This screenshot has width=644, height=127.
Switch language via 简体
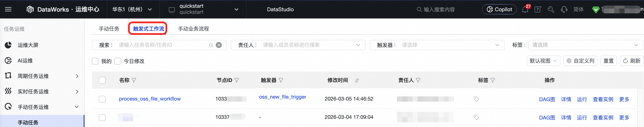[578, 9]
